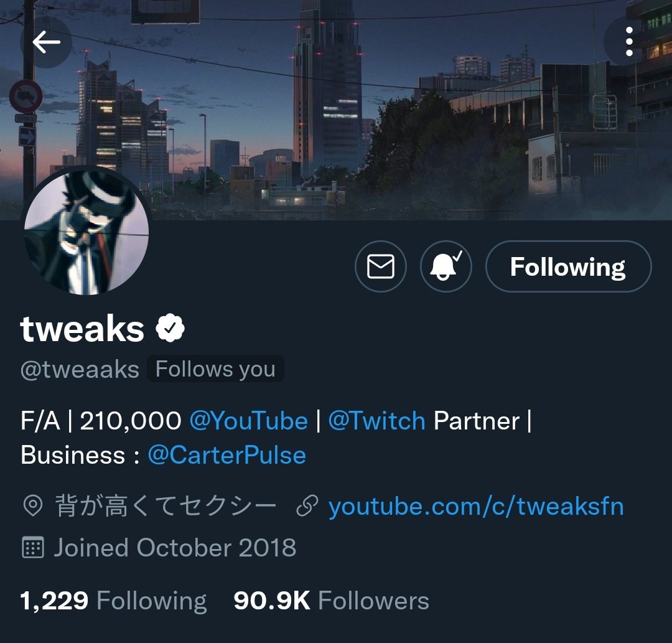View the 90.9K Followers list
Screen dimensions: 672x643
tap(331, 601)
